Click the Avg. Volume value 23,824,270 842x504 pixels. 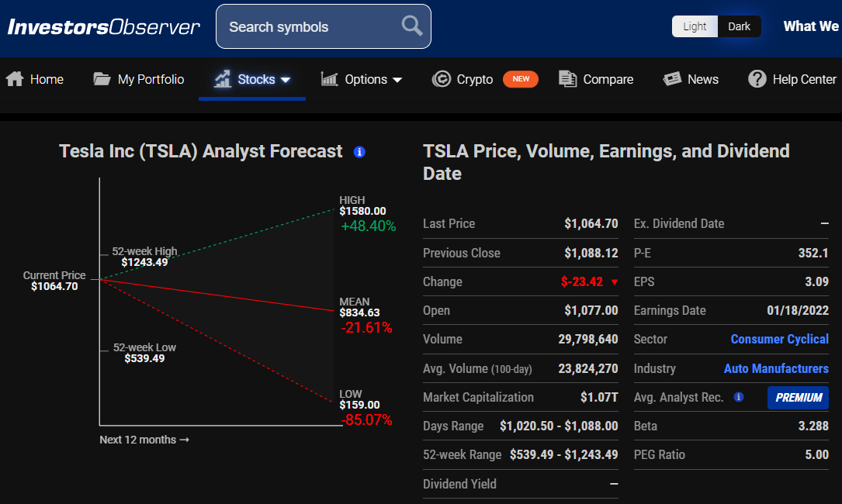pyautogui.click(x=588, y=369)
